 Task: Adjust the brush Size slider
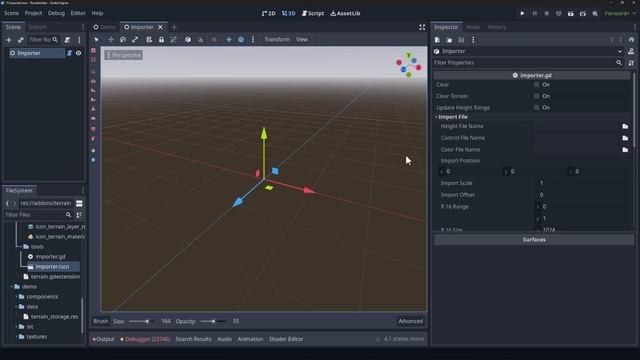pyautogui.click(x=141, y=321)
